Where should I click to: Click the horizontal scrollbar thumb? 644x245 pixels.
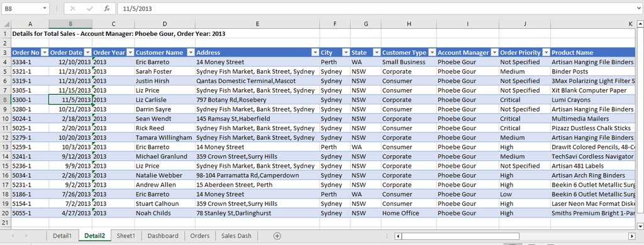(x=460, y=236)
